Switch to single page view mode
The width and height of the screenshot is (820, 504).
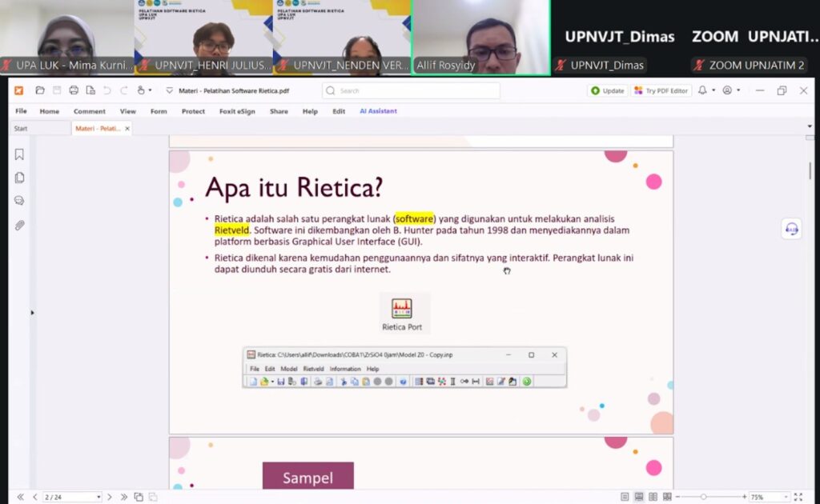coord(625,497)
